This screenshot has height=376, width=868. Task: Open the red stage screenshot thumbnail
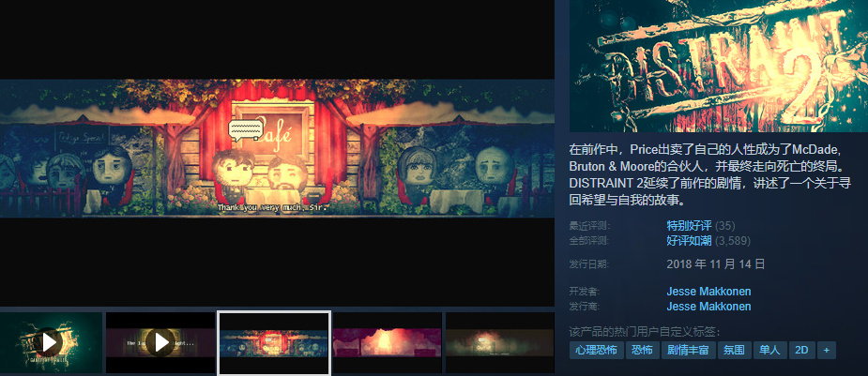pos(387,342)
